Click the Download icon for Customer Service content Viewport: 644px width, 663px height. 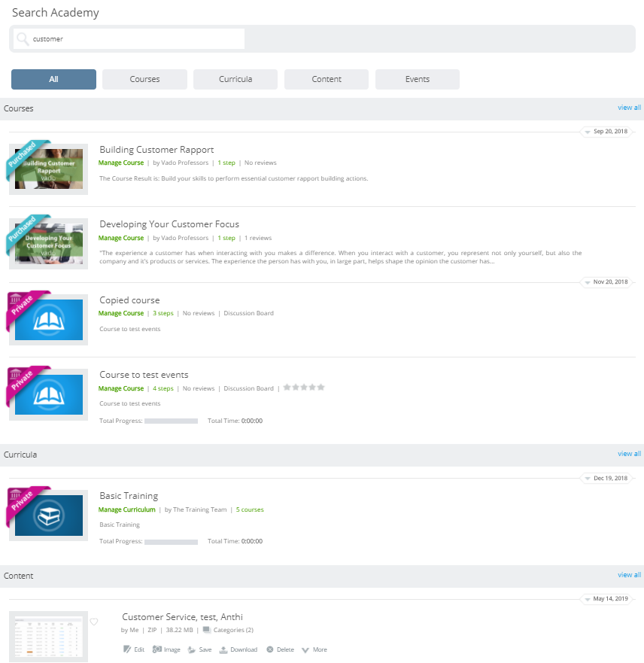(223, 649)
